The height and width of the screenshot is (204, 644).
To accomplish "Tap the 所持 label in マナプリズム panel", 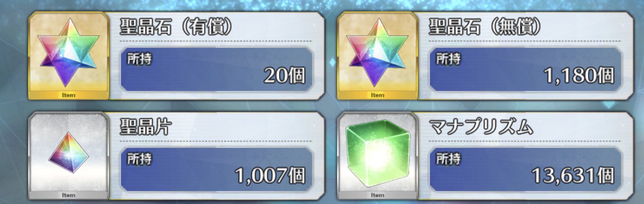I will click(448, 159).
